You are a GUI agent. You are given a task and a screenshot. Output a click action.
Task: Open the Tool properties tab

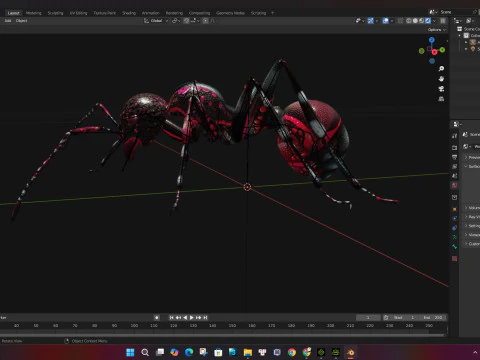(x=454, y=136)
